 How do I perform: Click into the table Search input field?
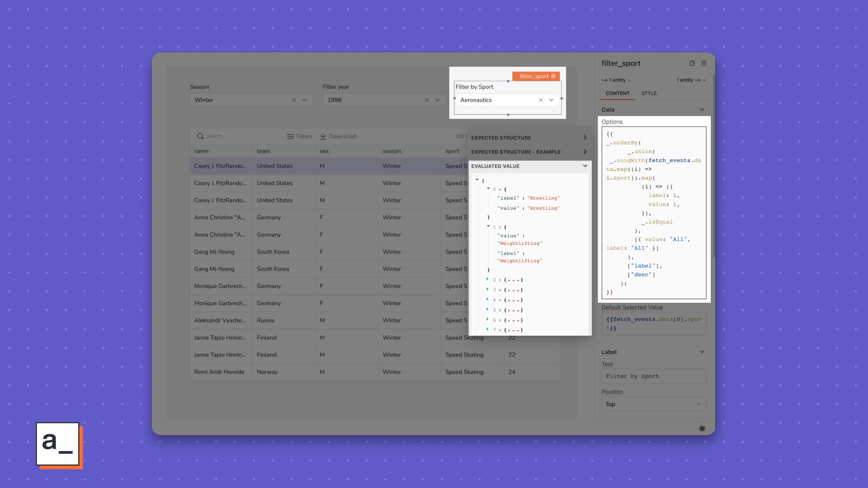(x=226, y=136)
